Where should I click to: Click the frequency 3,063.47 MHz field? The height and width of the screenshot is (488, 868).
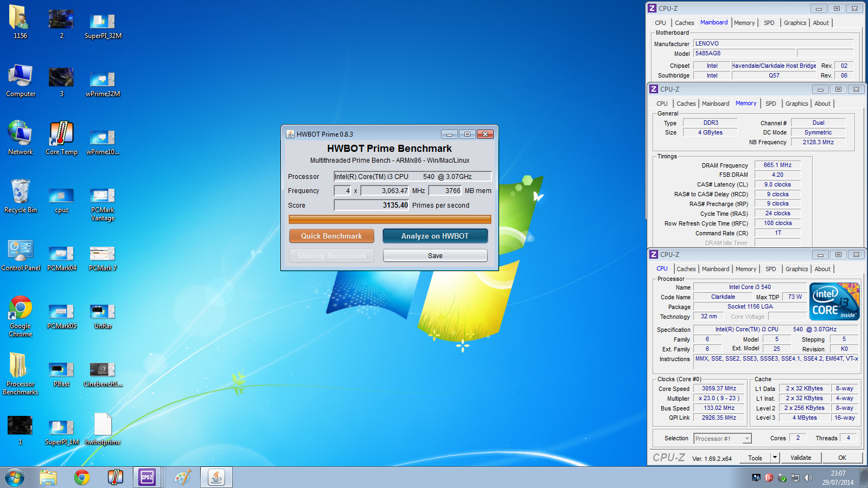[385, 190]
